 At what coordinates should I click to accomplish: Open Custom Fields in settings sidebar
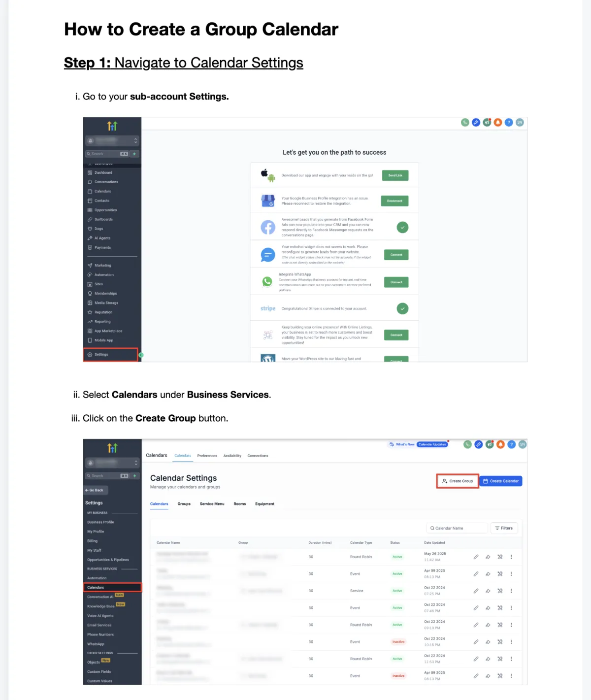pos(99,672)
